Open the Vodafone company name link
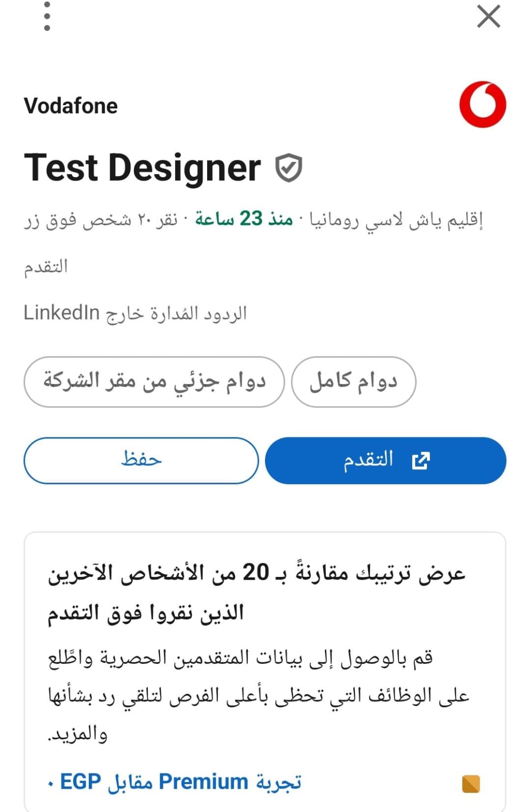The height and width of the screenshot is (812, 530). [71, 106]
